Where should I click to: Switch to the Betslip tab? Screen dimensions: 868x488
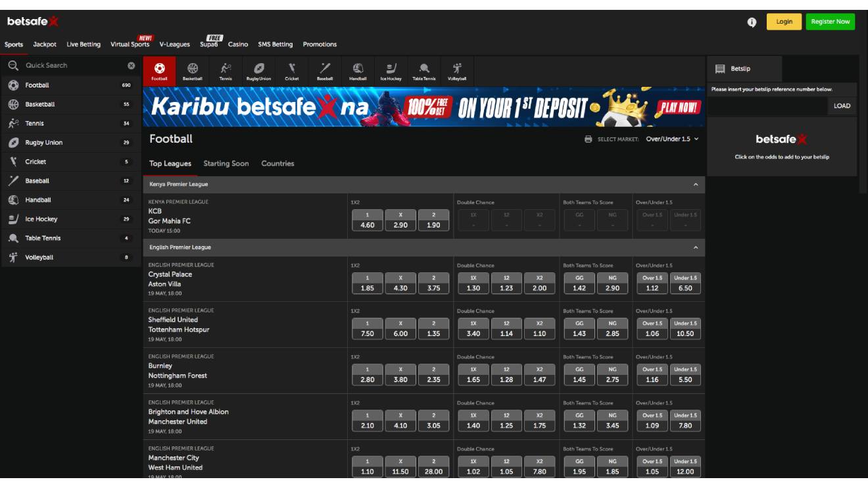click(745, 69)
